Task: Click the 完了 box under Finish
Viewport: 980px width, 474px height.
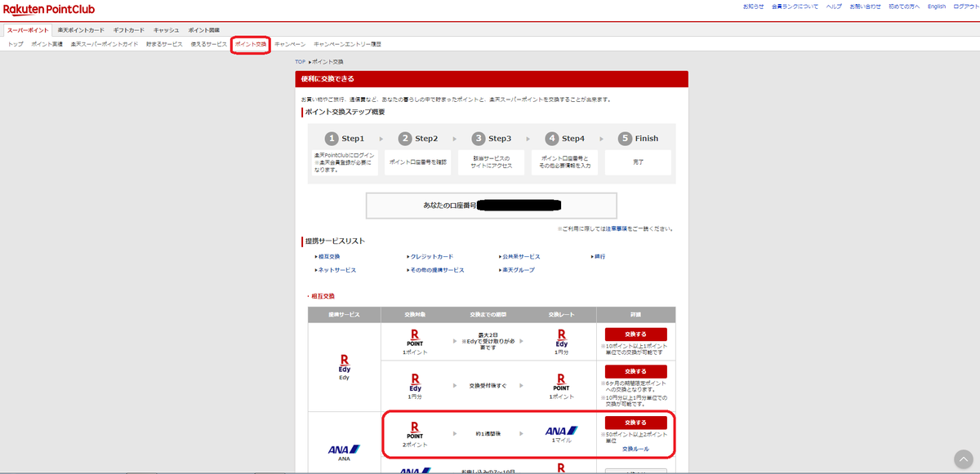Action: [639, 162]
